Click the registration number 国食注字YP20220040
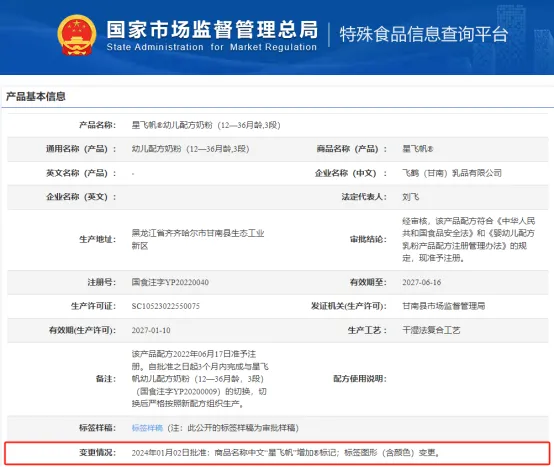The height and width of the screenshot is (467, 554). [170, 282]
